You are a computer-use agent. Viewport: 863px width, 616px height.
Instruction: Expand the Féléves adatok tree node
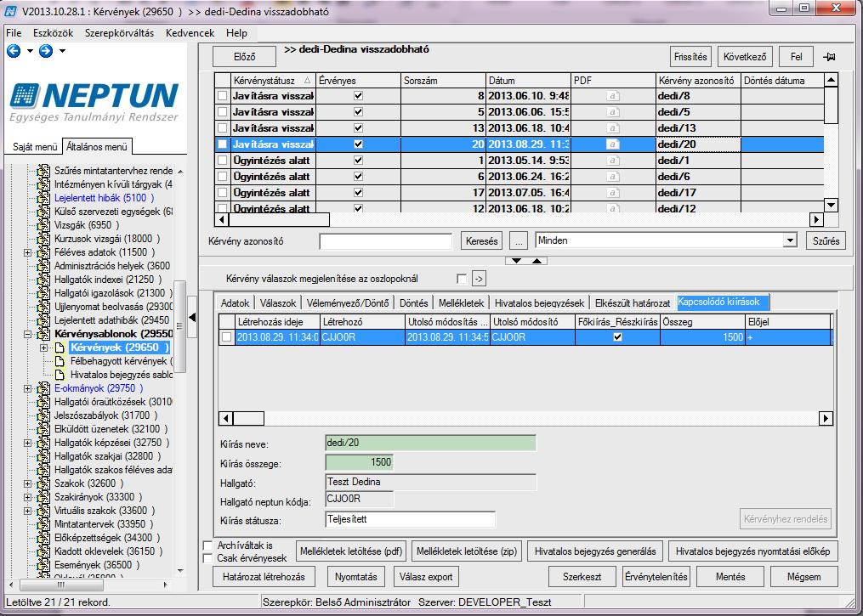[27, 252]
